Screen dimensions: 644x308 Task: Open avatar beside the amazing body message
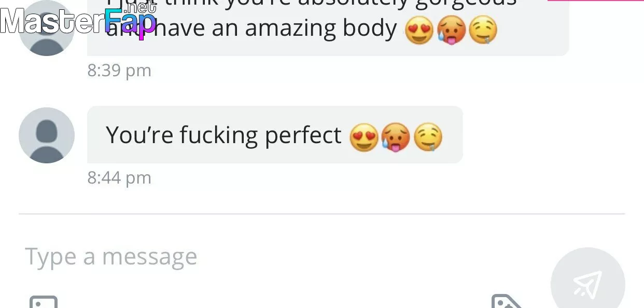pos(47,32)
